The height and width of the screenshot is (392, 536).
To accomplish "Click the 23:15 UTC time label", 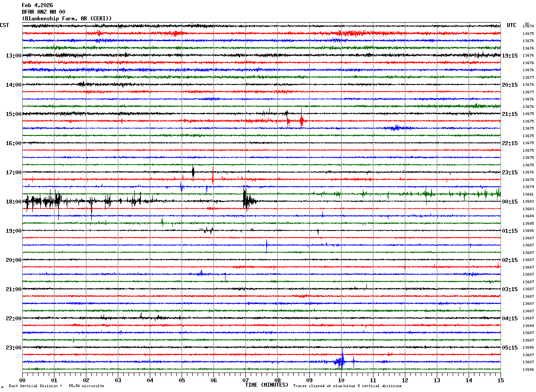I will pyautogui.click(x=510, y=173).
